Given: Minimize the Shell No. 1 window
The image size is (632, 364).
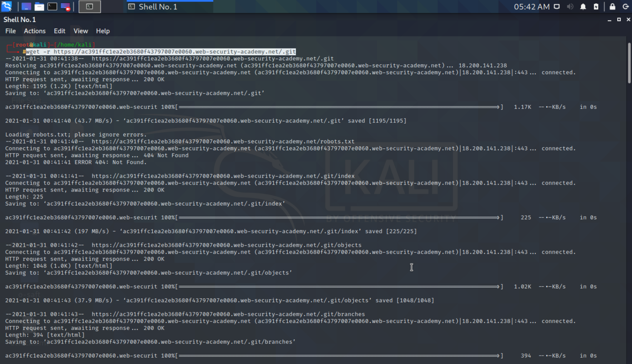Looking at the screenshot, I should (x=610, y=19).
